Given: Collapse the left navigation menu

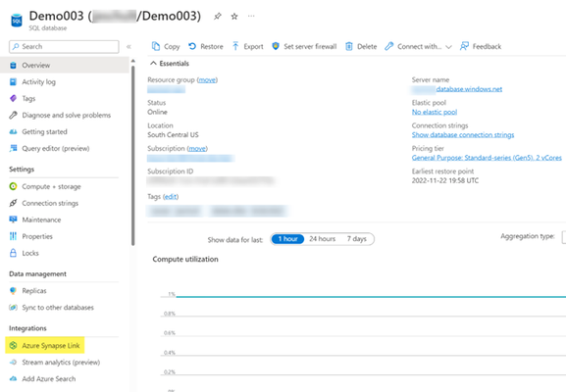Looking at the screenshot, I should 129,46.
